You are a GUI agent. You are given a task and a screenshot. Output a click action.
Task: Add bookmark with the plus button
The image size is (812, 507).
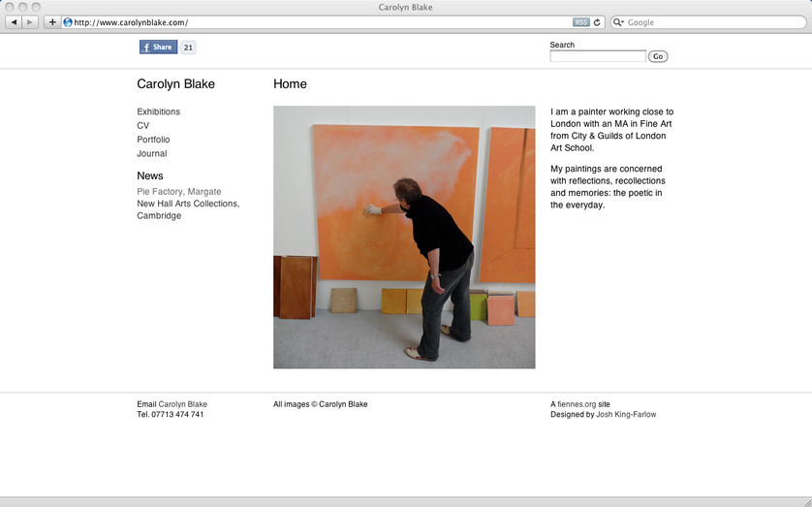click(x=52, y=22)
